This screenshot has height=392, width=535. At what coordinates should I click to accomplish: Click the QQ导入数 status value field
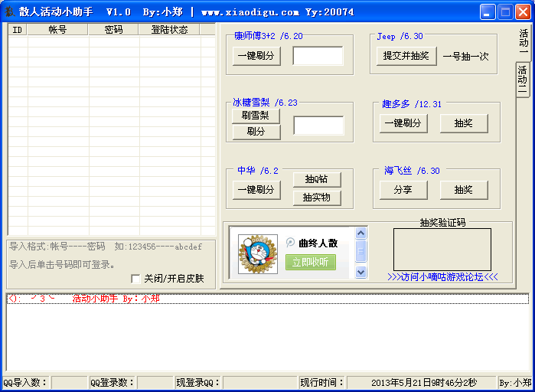click(69, 383)
